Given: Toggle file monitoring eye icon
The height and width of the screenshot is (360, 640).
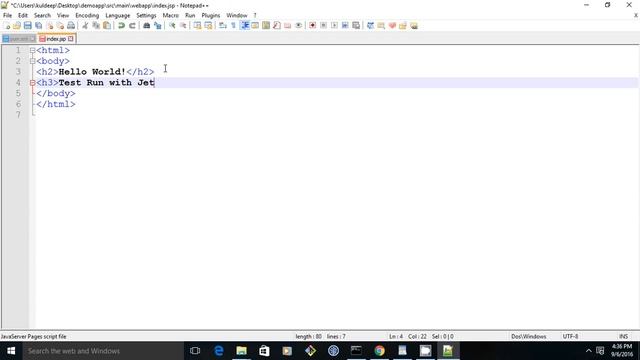Looking at the screenshot, I should pos(299,26).
